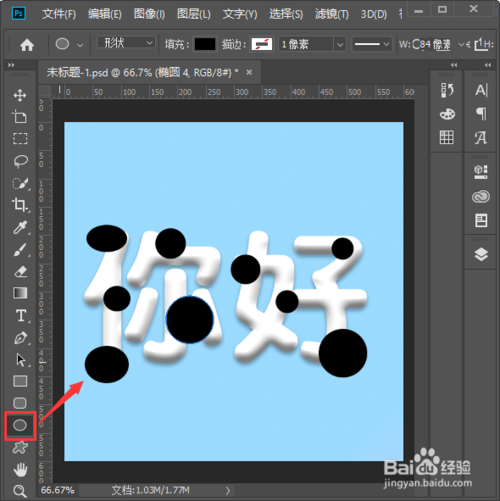The width and height of the screenshot is (500, 501).
Task: Close the 未标题-1.psd document tab
Action: click(249, 72)
